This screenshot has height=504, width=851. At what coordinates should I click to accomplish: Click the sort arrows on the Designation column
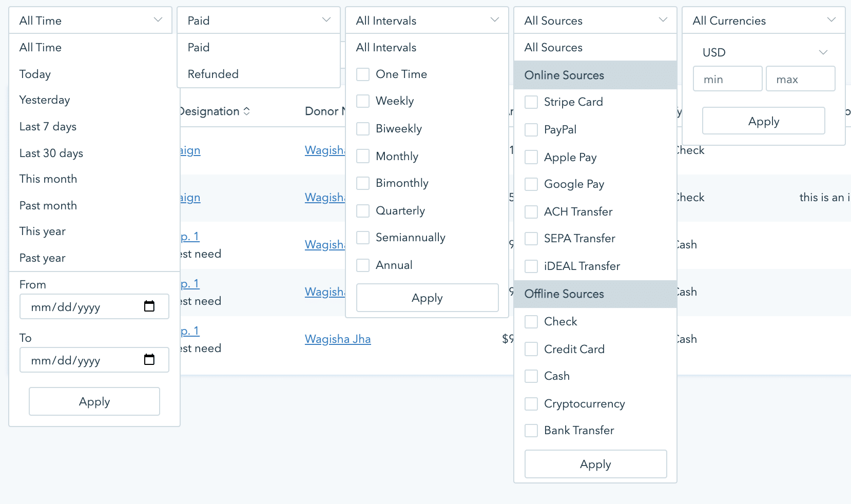coord(247,111)
